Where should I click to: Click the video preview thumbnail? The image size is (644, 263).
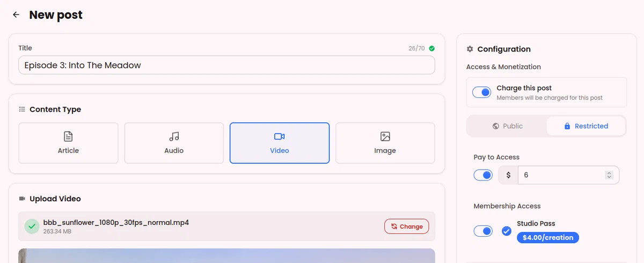226,255
